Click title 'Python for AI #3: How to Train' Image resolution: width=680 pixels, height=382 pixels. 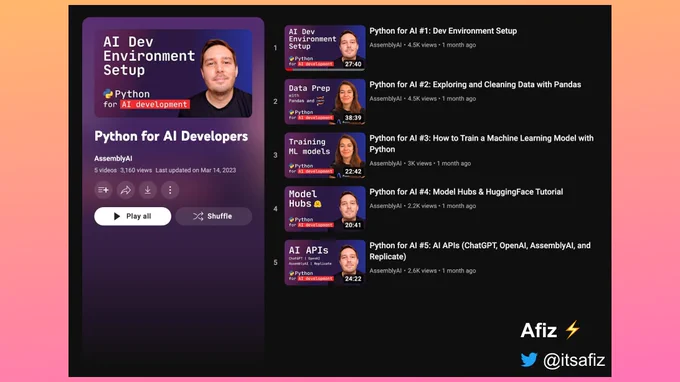[x=481, y=144]
